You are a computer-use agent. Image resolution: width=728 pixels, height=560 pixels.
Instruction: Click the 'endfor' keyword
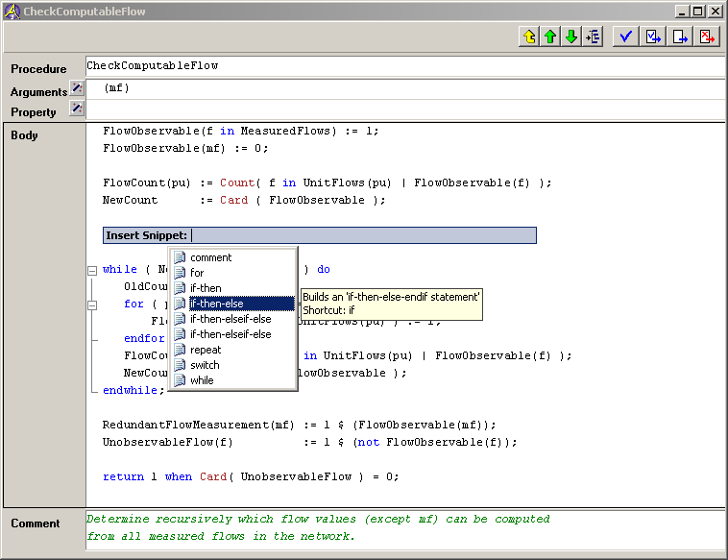[x=144, y=338]
